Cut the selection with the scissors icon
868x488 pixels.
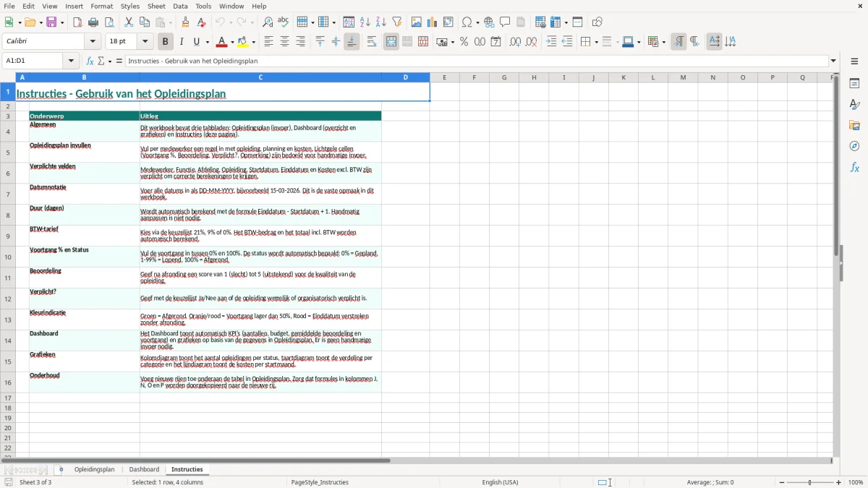tap(129, 22)
